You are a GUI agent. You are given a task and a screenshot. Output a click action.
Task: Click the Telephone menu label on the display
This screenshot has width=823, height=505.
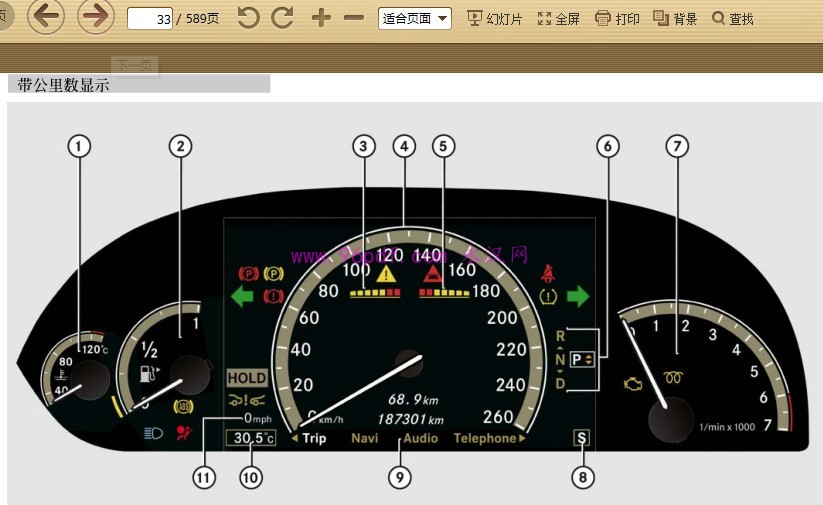485,438
